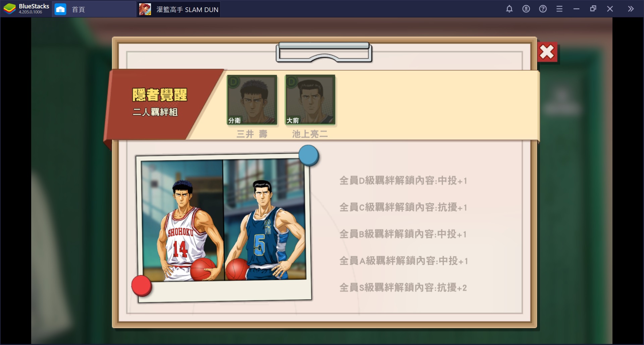Open BlueStacks notifications bell

tap(509, 9)
